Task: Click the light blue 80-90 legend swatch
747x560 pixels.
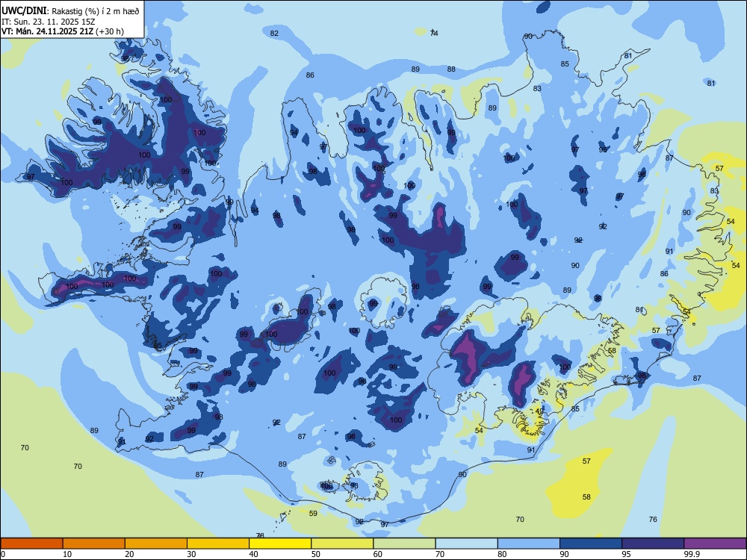Action: (x=528, y=544)
